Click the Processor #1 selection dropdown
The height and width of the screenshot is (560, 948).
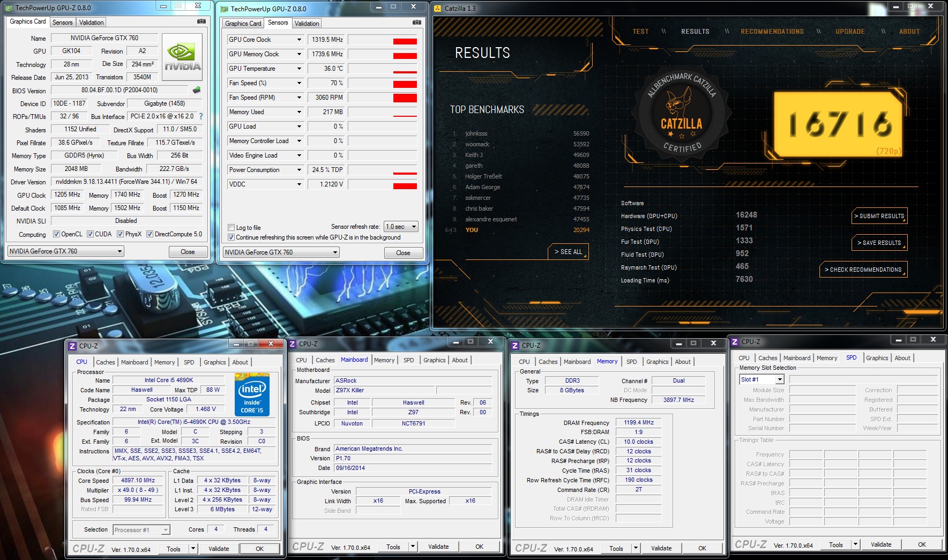pos(141,530)
